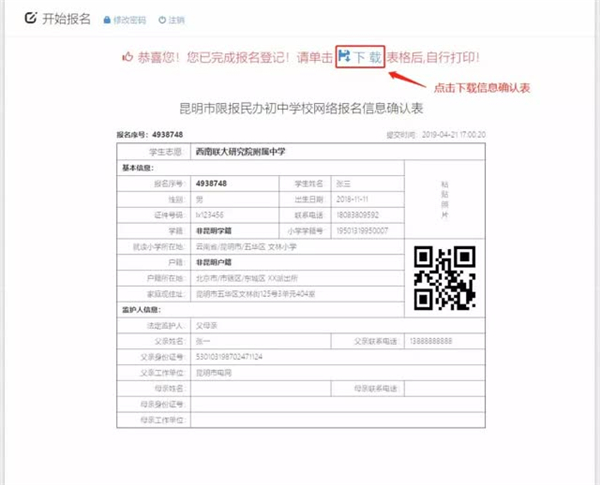The height and width of the screenshot is (485, 600).
Task: Click the 4938748 value inside the table
Action: point(211,184)
